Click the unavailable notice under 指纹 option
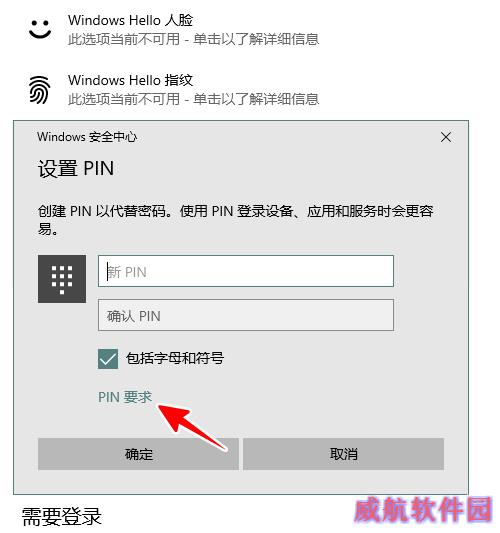This screenshot has width=500, height=533. coord(193,99)
